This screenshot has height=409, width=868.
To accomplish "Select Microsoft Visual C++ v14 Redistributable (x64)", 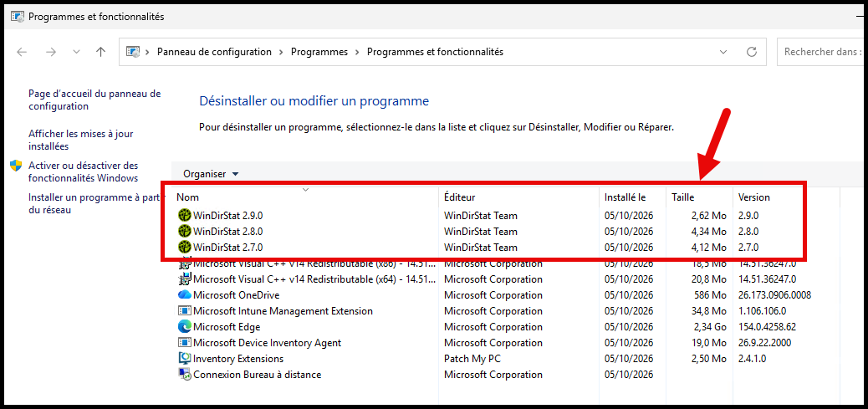I will 313,279.
